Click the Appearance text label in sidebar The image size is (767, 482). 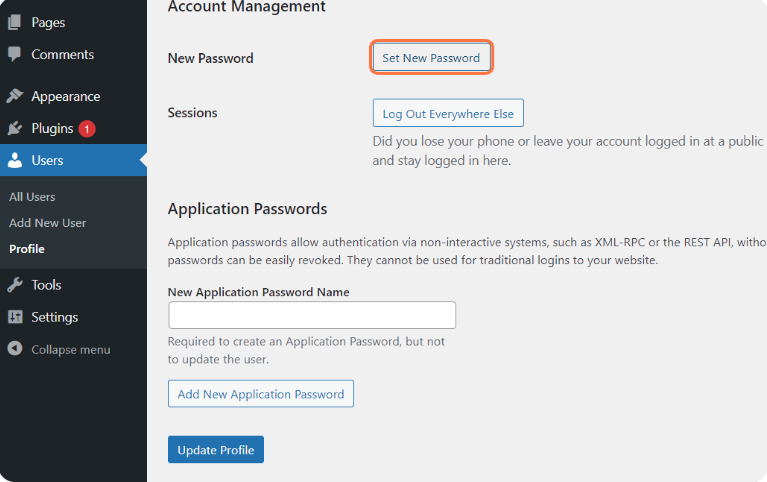pyautogui.click(x=65, y=97)
